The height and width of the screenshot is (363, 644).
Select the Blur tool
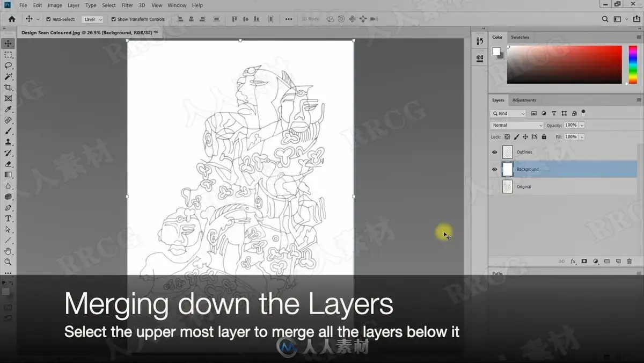(x=8, y=186)
